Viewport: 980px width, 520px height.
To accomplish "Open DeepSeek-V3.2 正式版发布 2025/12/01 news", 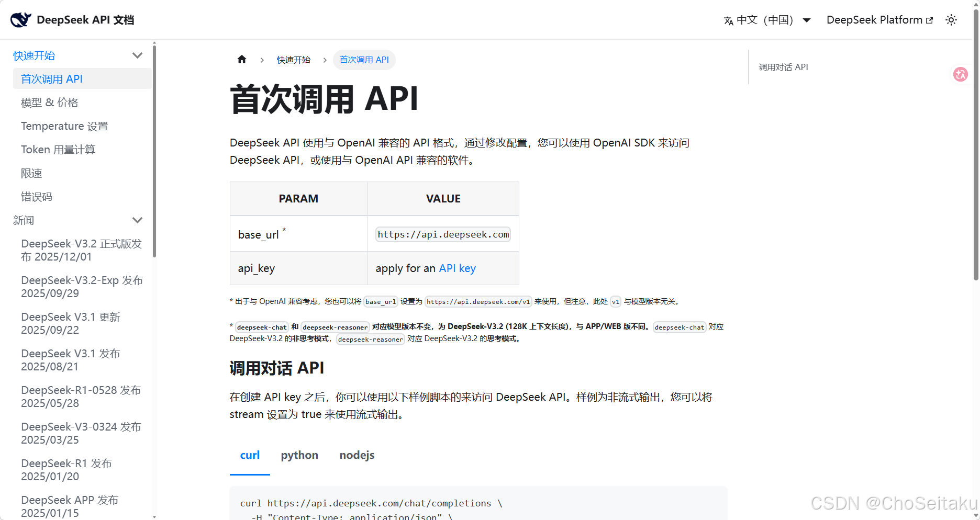I will [x=82, y=250].
